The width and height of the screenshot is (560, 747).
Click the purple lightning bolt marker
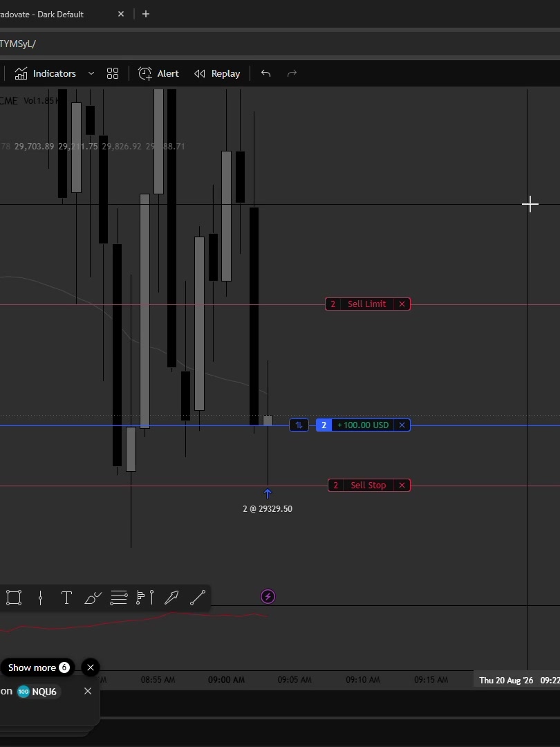point(268,596)
